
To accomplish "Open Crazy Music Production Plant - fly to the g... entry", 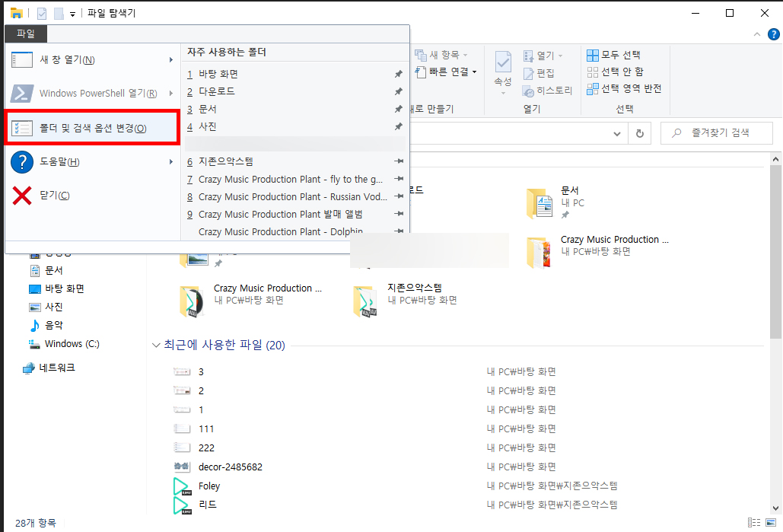I will click(294, 179).
